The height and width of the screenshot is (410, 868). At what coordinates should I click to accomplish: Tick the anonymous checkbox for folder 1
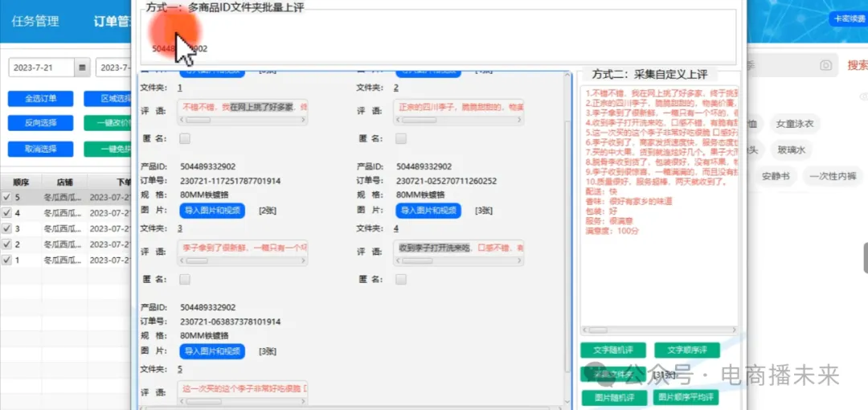coord(185,138)
